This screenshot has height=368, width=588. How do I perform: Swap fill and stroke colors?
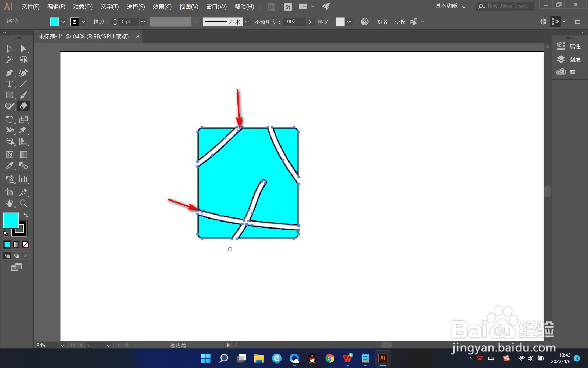coord(26,215)
